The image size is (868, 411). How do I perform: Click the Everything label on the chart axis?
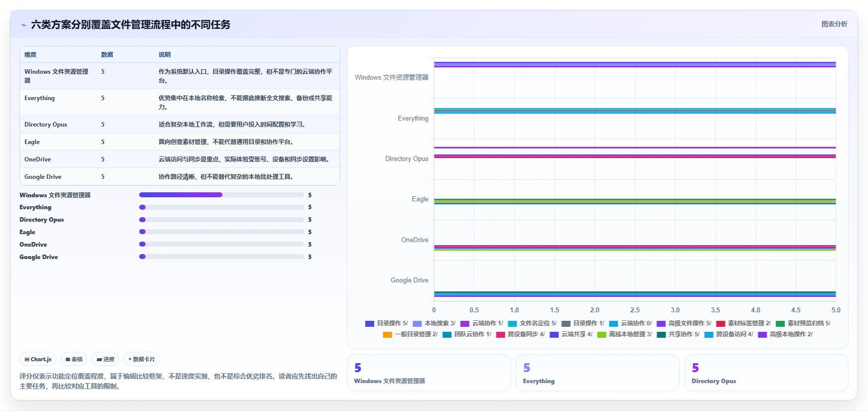413,119
